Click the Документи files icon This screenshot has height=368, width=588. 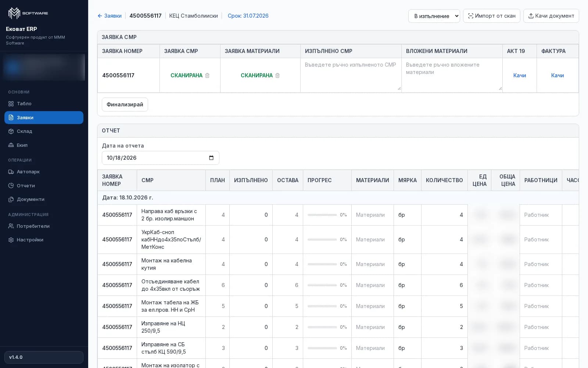click(x=11, y=199)
